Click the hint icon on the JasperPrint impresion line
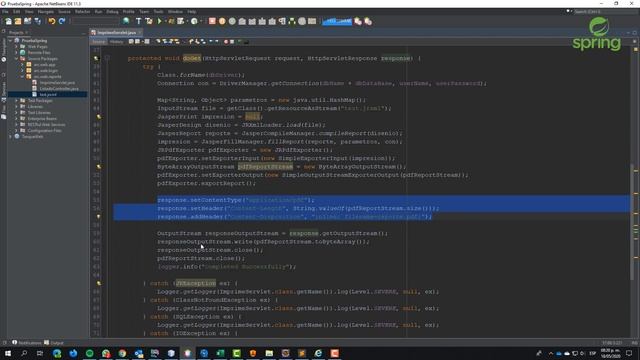Viewport: 640px width, 360px height. tap(99, 117)
